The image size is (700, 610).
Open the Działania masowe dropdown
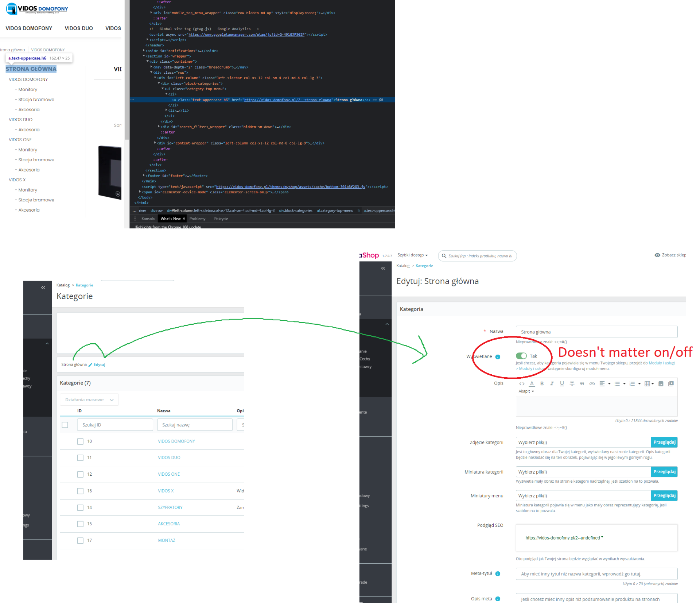pyautogui.click(x=89, y=400)
